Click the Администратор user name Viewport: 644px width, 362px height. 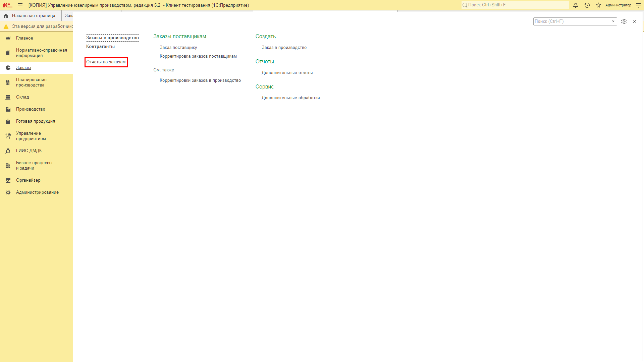click(x=618, y=5)
